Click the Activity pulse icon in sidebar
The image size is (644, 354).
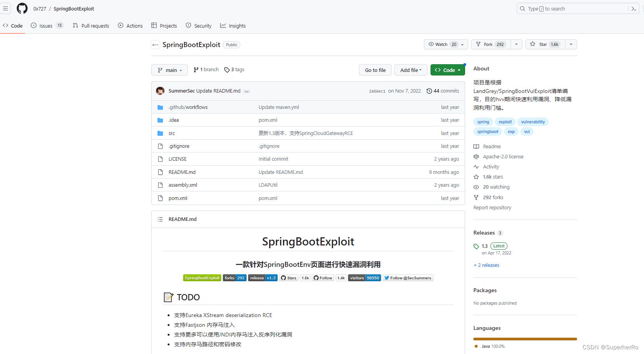[476, 166]
